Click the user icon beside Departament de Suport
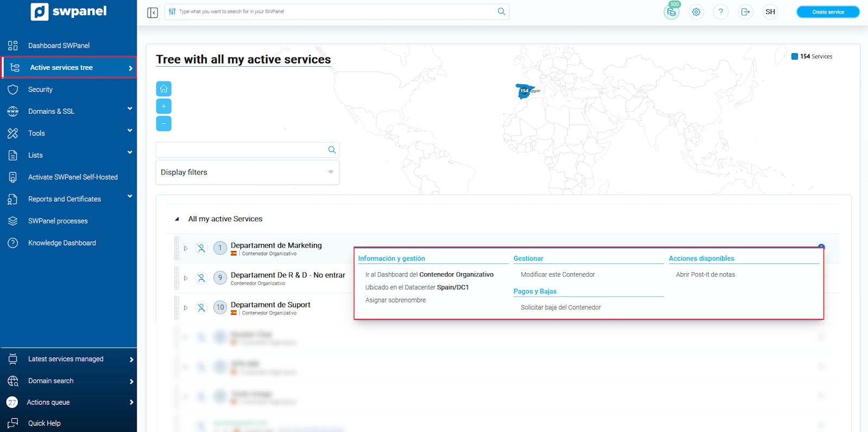The height and width of the screenshot is (432, 868). click(x=201, y=308)
